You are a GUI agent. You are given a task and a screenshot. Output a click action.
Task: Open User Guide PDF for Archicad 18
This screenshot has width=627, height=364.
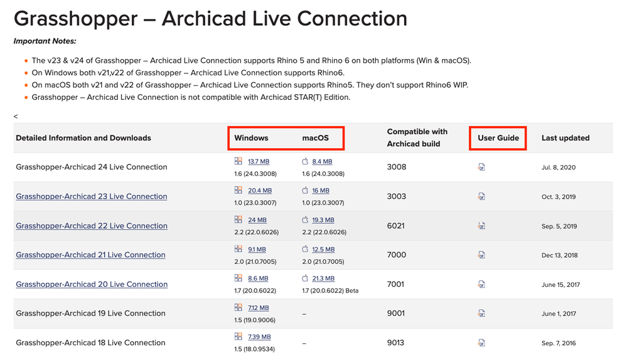click(x=481, y=343)
